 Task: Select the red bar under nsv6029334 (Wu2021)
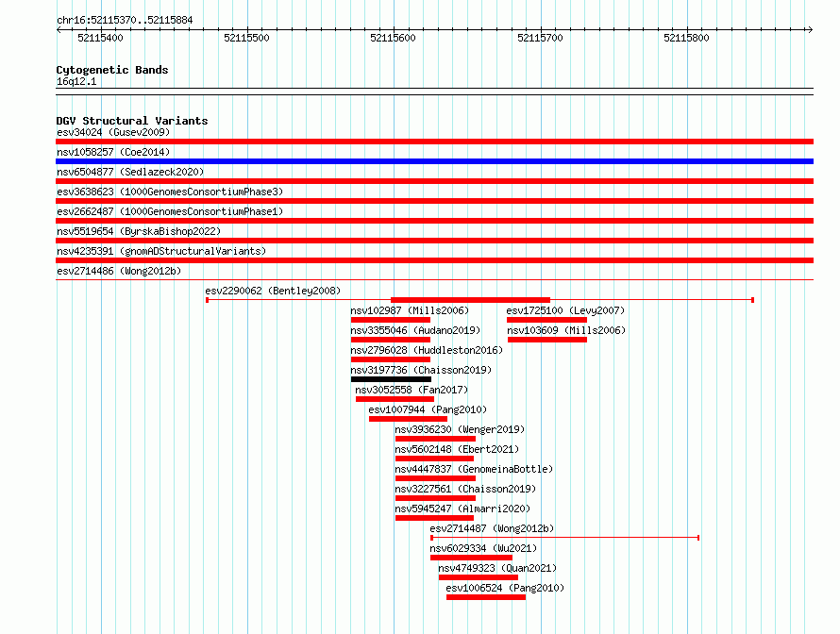coord(471,558)
